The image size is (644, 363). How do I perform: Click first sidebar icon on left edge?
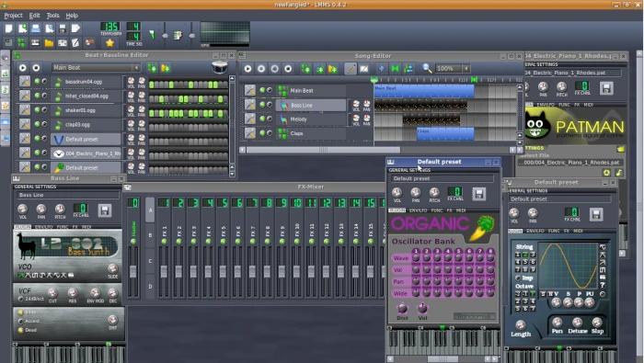point(6,58)
